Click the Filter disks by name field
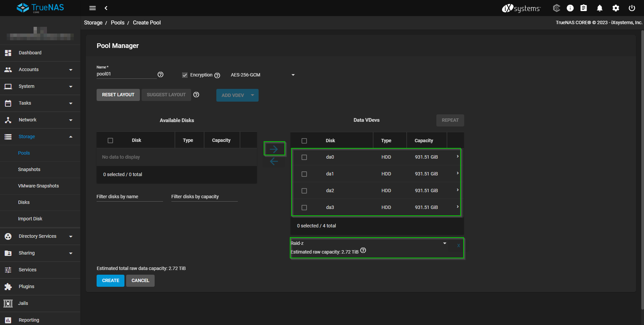 pyautogui.click(x=129, y=197)
